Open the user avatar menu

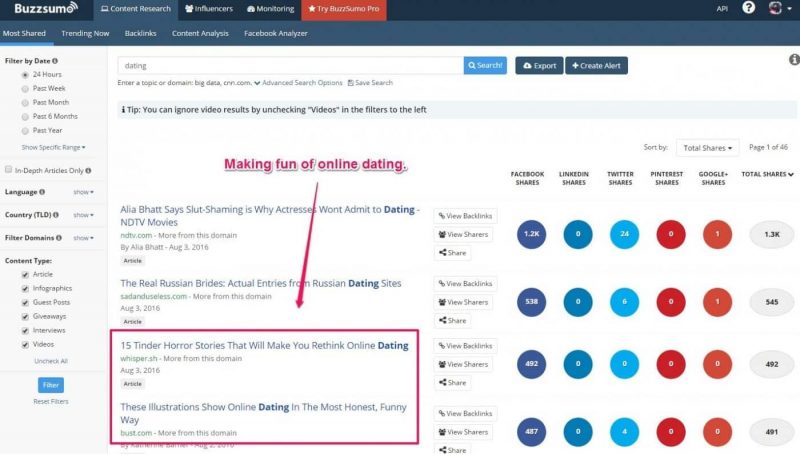click(x=780, y=8)
